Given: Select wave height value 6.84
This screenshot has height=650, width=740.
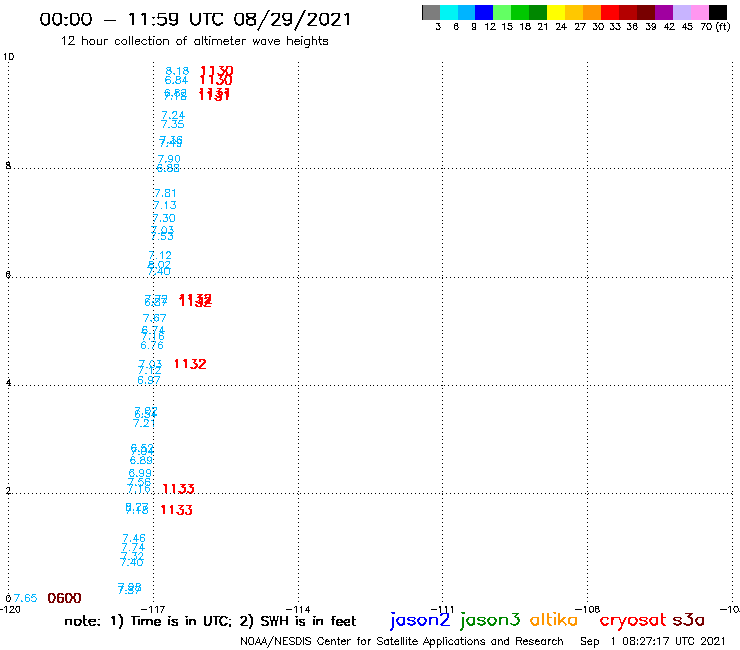Looking at the screenshot, I should tap(176, 80).
